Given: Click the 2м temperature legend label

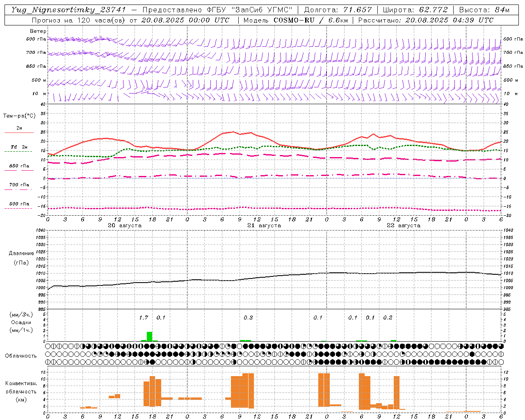Looking at the screenshot, I should (x=19, y=128).
